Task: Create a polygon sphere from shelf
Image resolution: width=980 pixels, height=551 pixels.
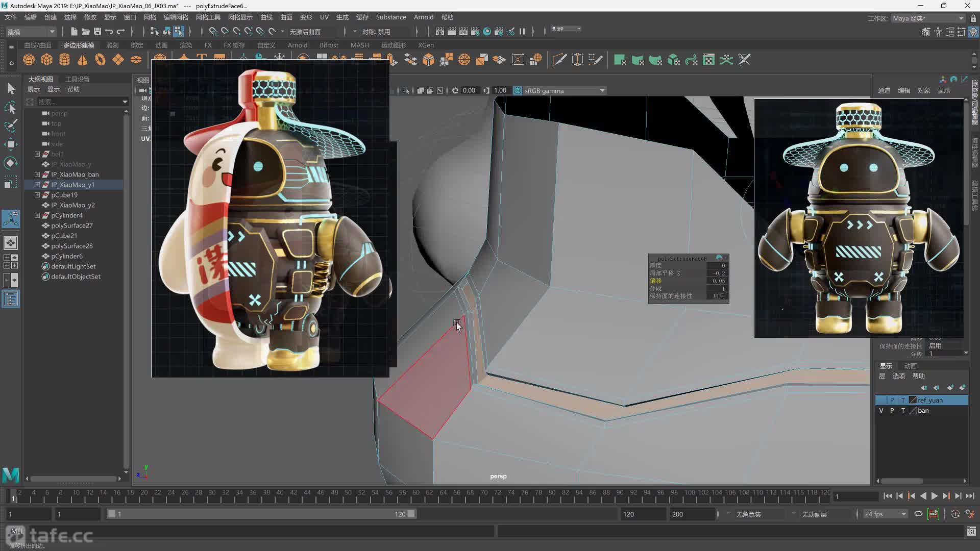Action: [29, 60]
